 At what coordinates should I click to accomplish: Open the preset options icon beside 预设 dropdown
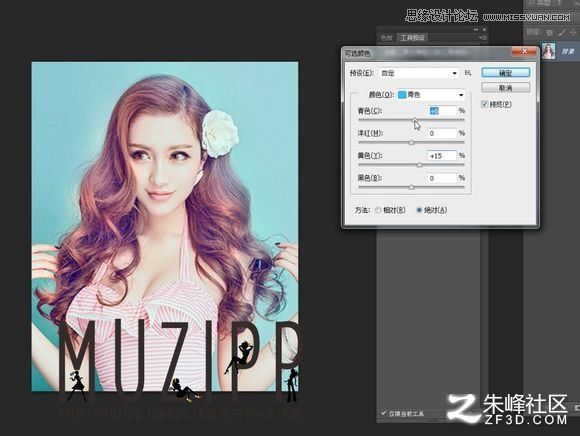pos(468,73)
